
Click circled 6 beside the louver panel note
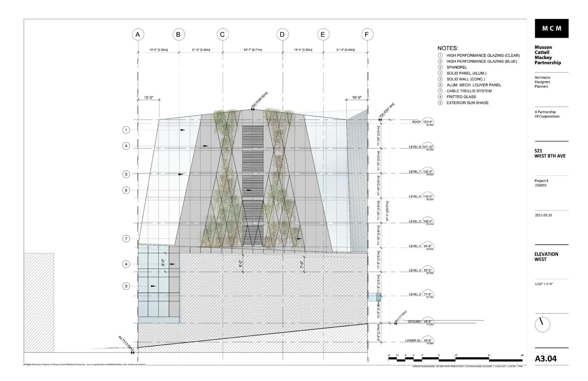(x=440, y=85)
